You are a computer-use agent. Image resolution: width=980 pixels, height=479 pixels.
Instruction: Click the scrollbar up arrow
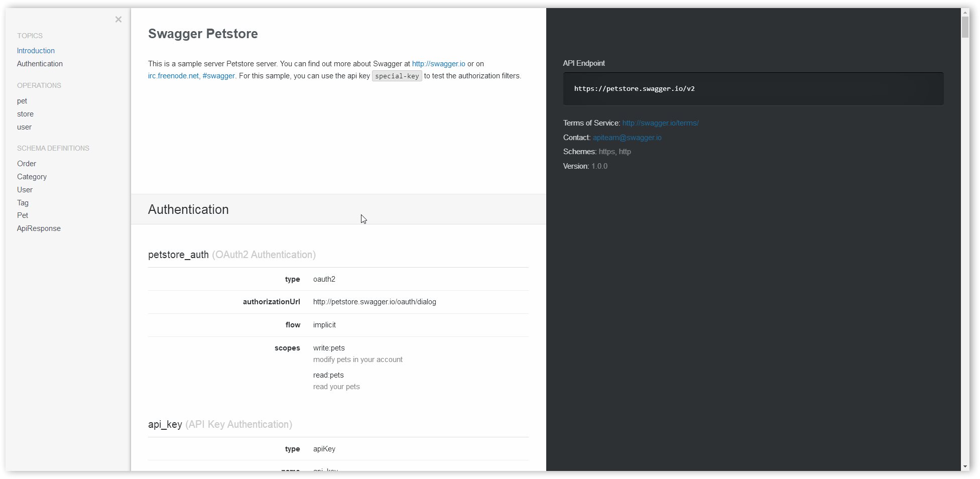coord(965,12)
